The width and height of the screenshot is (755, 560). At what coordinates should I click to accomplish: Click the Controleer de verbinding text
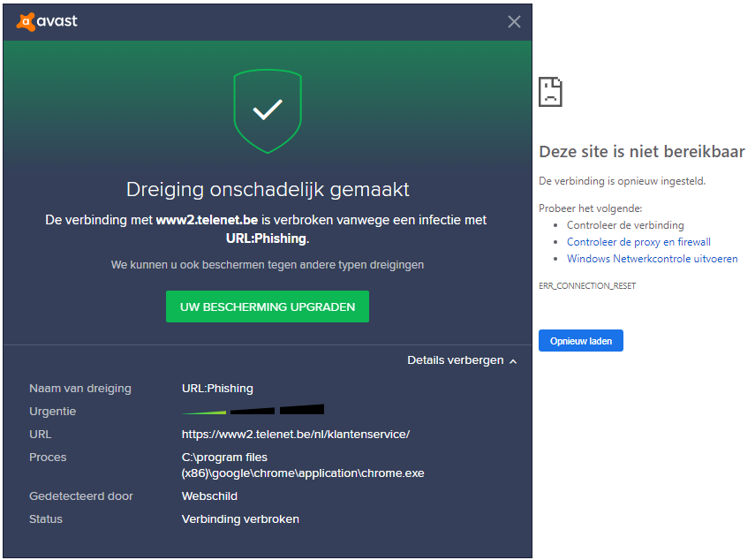625,225
